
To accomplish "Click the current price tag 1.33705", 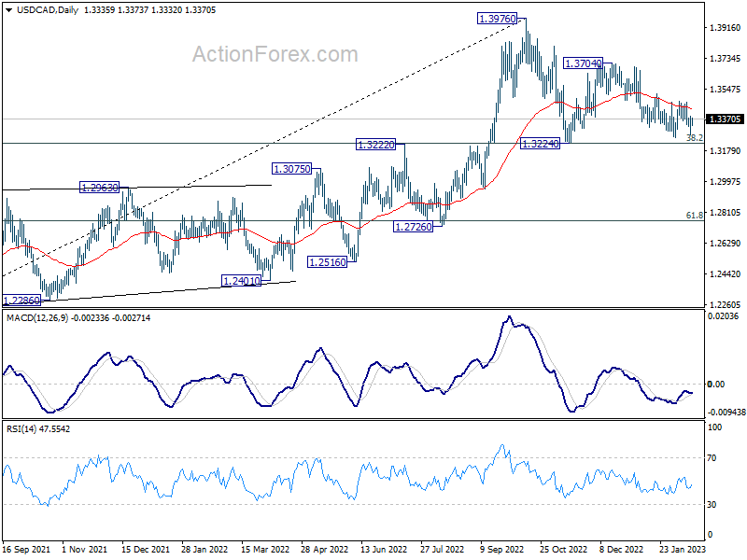I will click(725, 119).
